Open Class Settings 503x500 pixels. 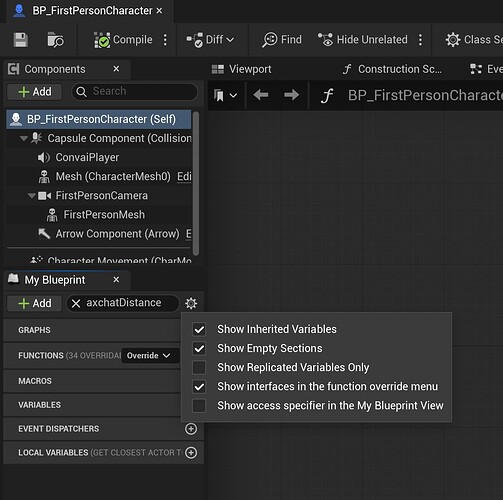click(474, 40)
